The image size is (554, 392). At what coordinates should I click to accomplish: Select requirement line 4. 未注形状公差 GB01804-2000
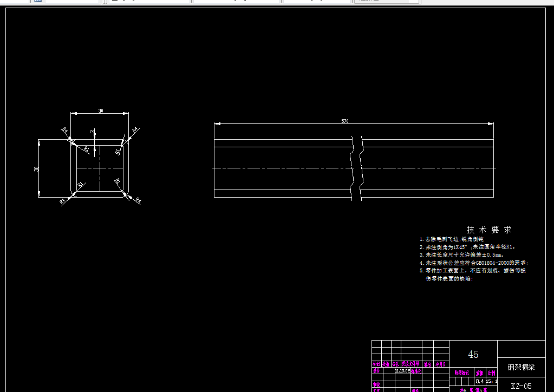pos(474,263)
